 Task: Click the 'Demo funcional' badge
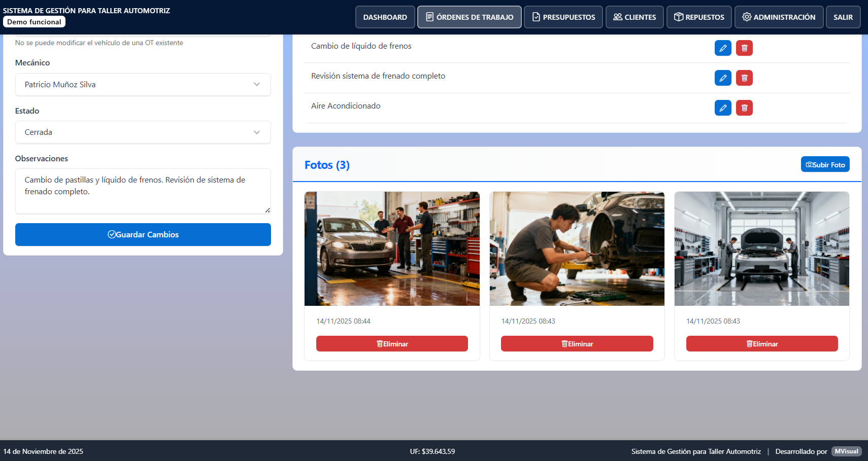34,22
